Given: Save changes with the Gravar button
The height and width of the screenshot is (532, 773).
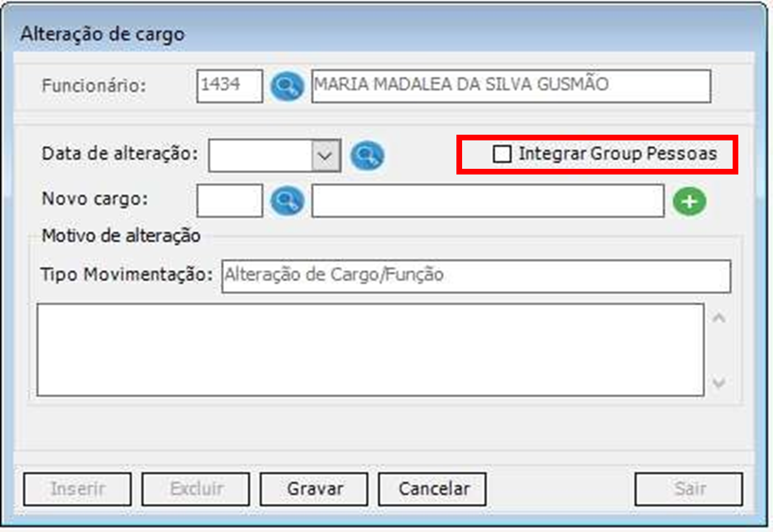Looking at the screenshot, I should (314, 489).
